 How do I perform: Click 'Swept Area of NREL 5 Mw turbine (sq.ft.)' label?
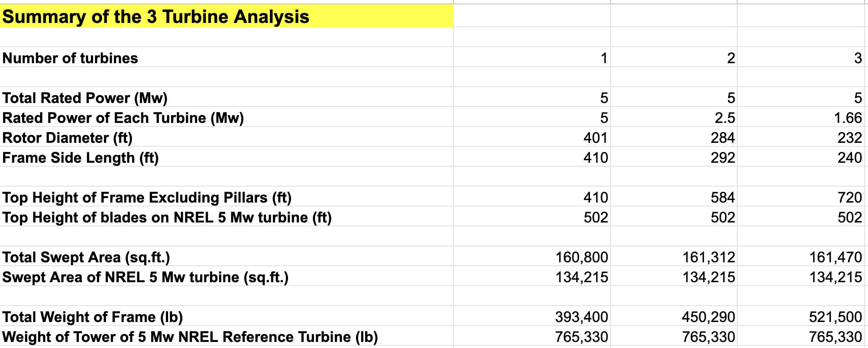[x=145, y=277]
